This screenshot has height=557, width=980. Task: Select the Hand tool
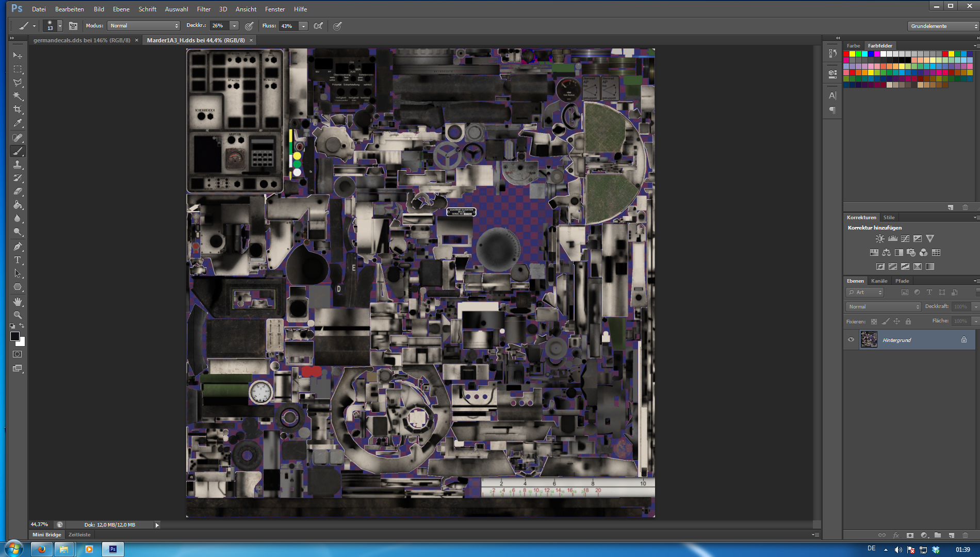coord(18,301)
